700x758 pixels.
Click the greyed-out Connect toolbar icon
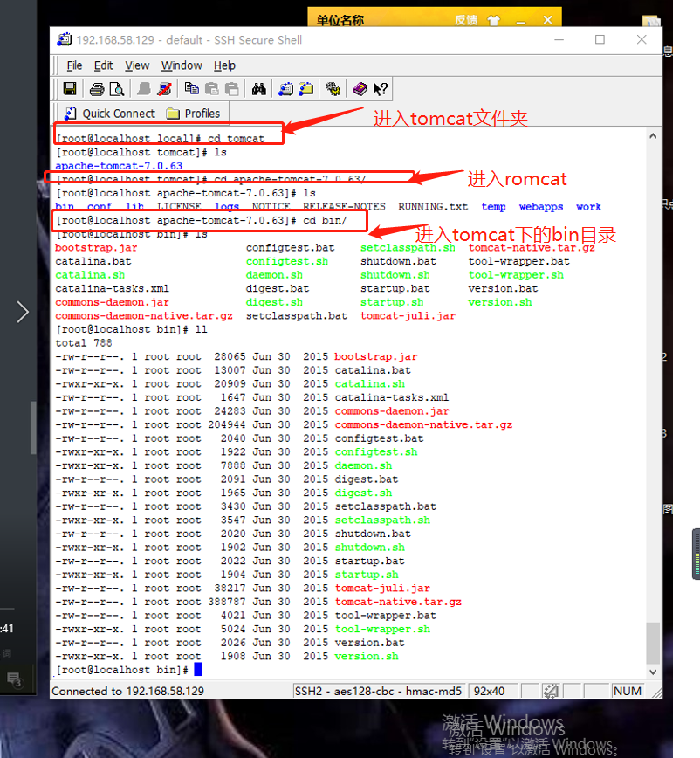(x=143, y=89)
